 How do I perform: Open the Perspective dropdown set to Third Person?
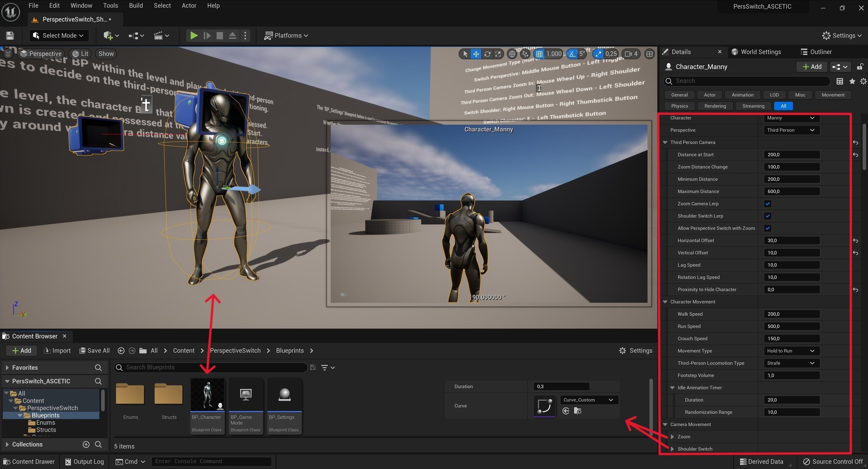click(x=791, y=130)
